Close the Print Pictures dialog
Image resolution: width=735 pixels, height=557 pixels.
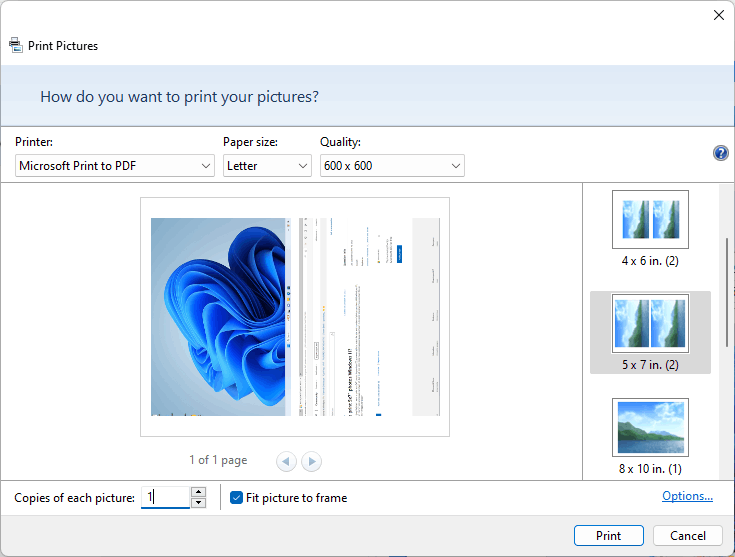click(719, 15)
